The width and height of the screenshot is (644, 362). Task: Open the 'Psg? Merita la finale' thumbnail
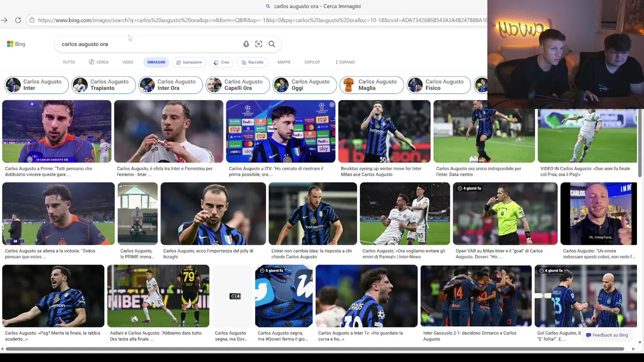53,296
